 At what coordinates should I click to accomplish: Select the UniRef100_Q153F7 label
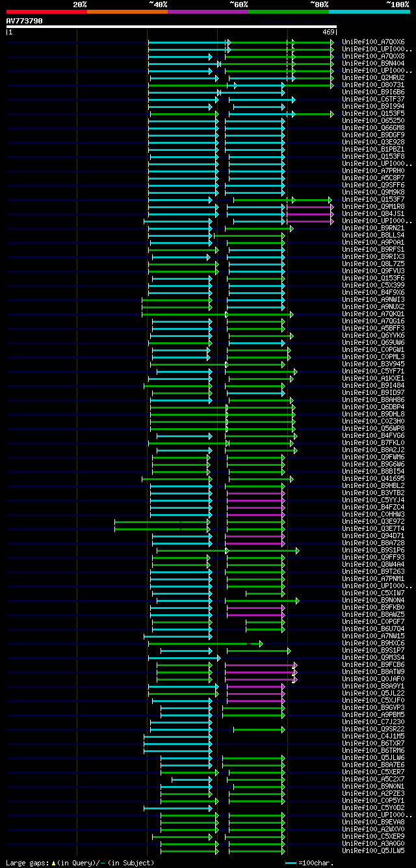click(373, 200)
